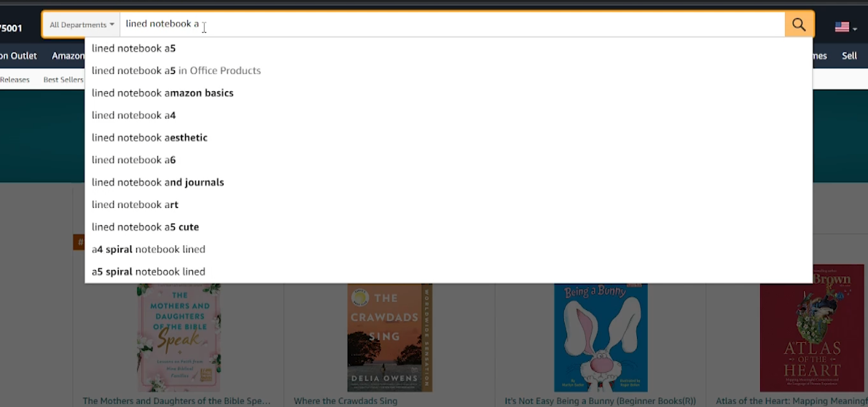
Task: Click Where the Crawdads Sing cover
Action: click(390, 337)
